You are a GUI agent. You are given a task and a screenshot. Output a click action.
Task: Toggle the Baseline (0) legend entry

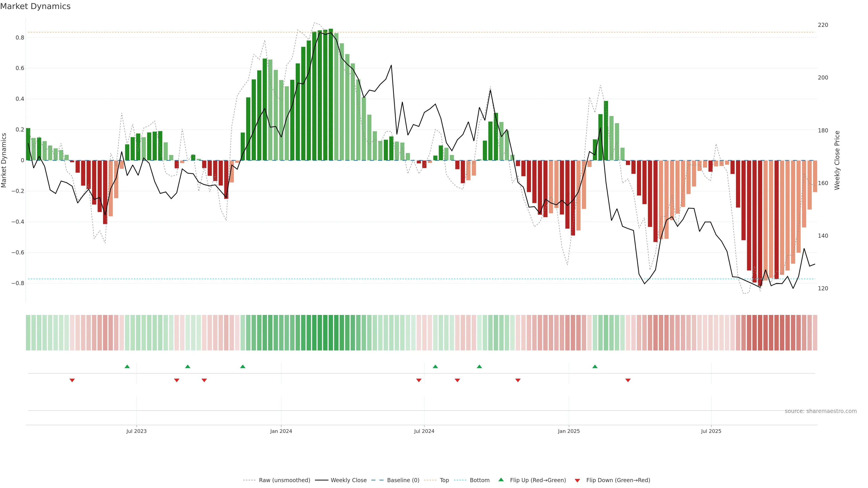coord(403,480)
